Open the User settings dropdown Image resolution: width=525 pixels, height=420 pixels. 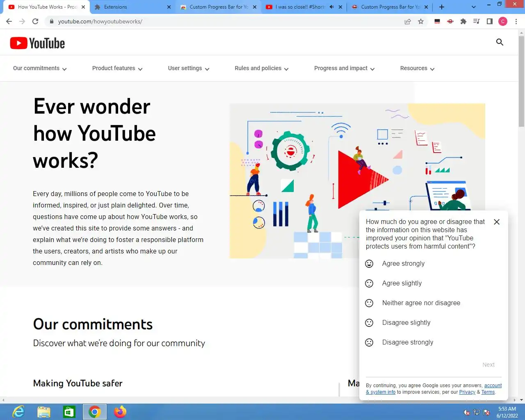189,68
